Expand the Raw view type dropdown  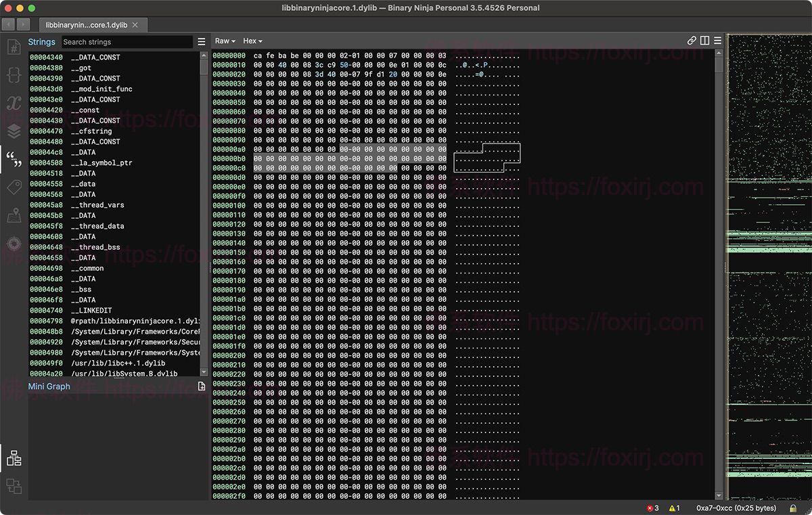(x=225, y=41)
